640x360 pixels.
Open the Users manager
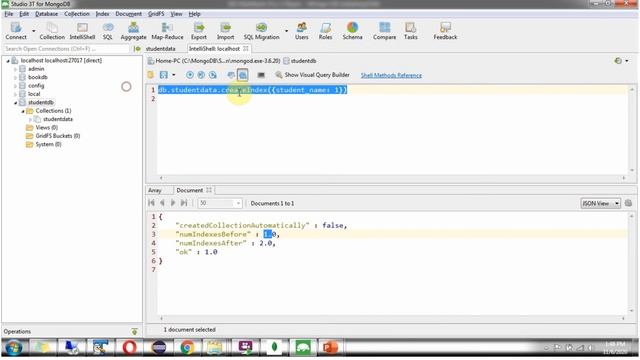tap(302, 31)
